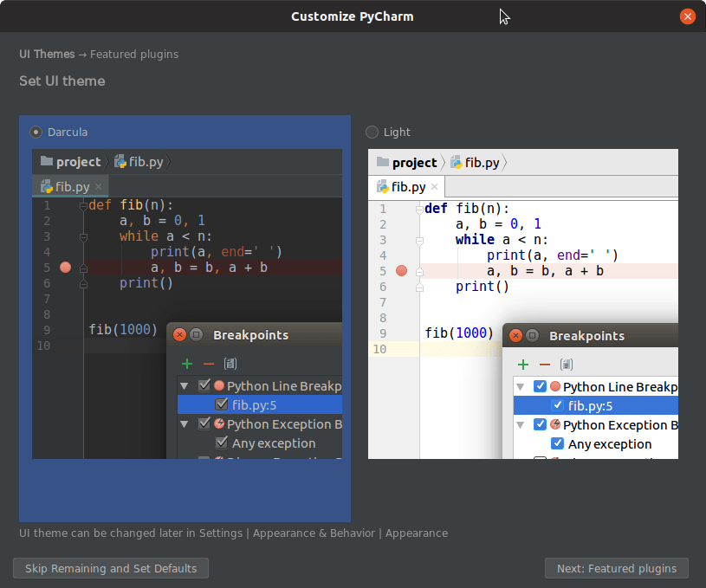
Task: Click red remove breakpoint minus in Light preview
Action: (545, 365)
